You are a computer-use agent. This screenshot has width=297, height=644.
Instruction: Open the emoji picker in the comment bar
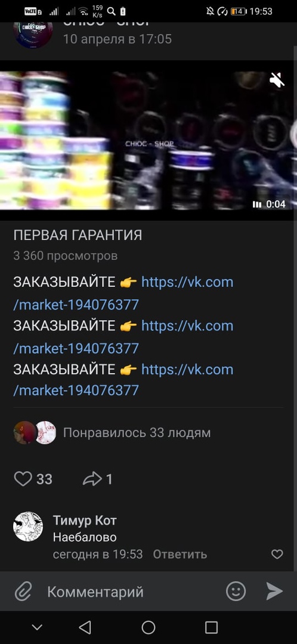pos(236,592)
